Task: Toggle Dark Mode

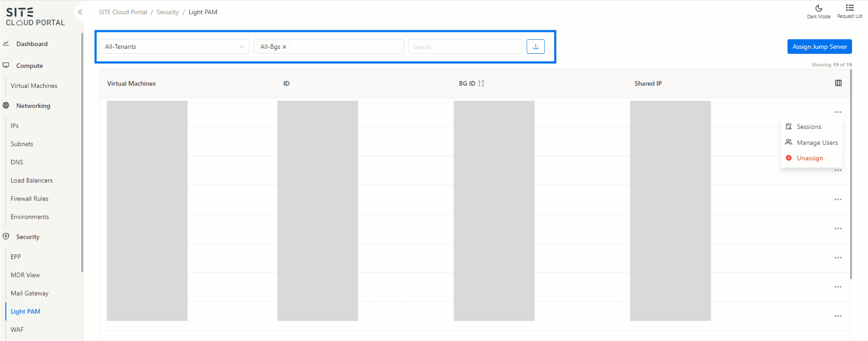Action: click(x=818, y=11)
